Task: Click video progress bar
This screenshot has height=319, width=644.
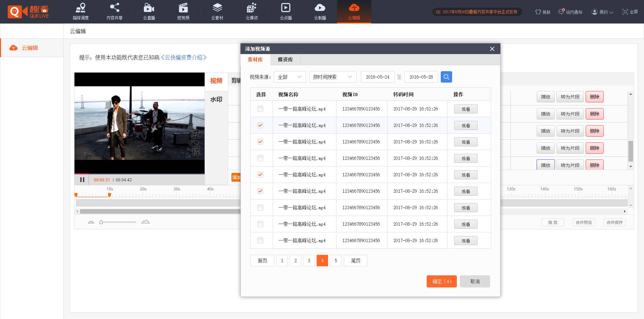Action: click(x=140, y=174)
